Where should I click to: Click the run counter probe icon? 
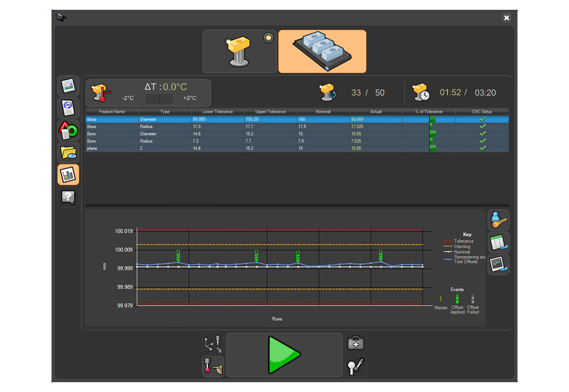[328, 92]
